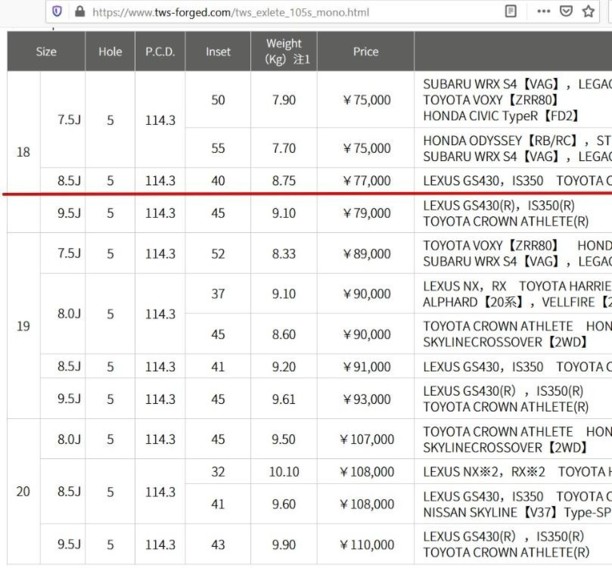The image size is (612, 568).
Task: Toggle reader view icon in address bar
Action: [x=511, y=11]
